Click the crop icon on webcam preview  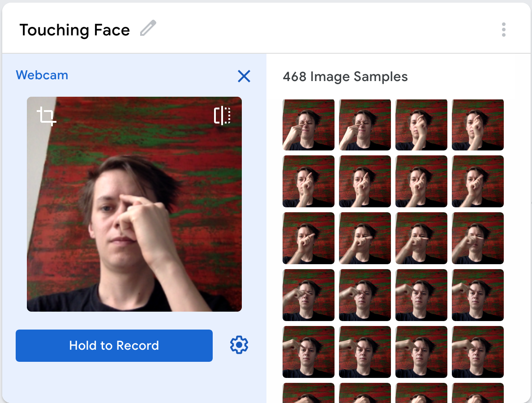(x=47, y=116)
